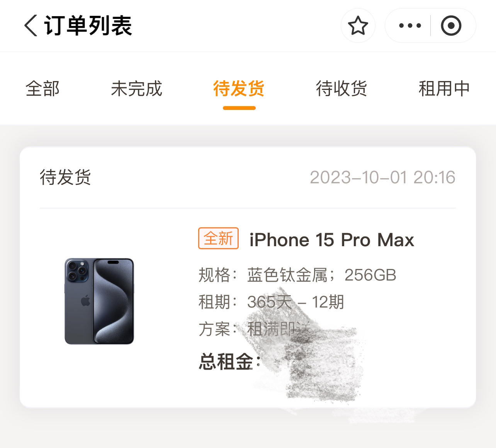This screenshot has height=448, width=496.
Task: Tap the star favorite icon
Action: 358,26
